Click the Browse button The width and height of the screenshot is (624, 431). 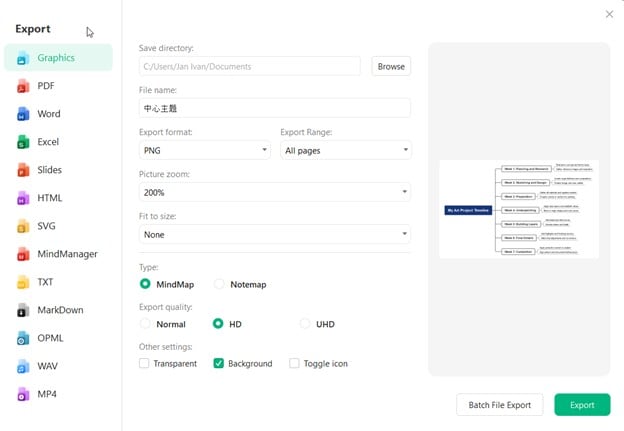[x=391, y=66]
